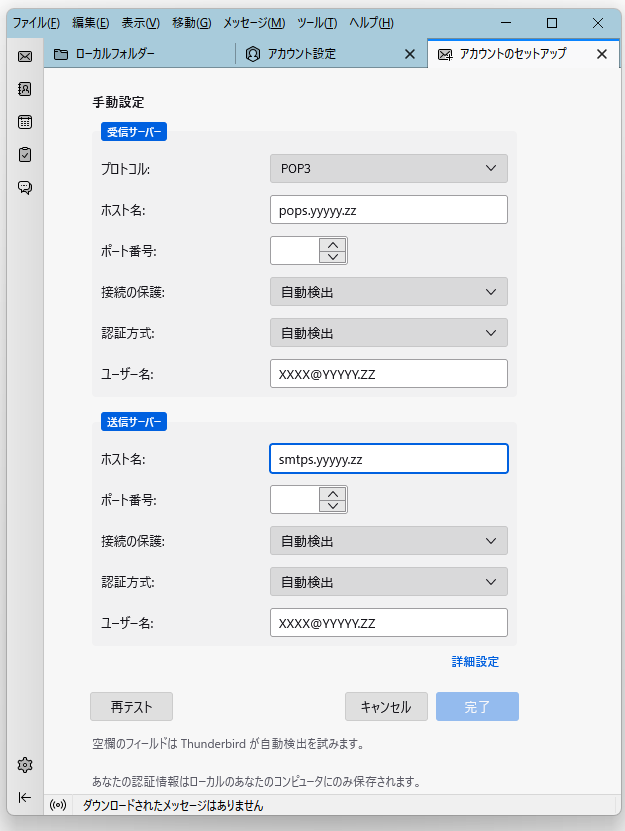This screenshot has width=625, height=831.
Task: Increase the incoming server port number
Action: [333, 245]
